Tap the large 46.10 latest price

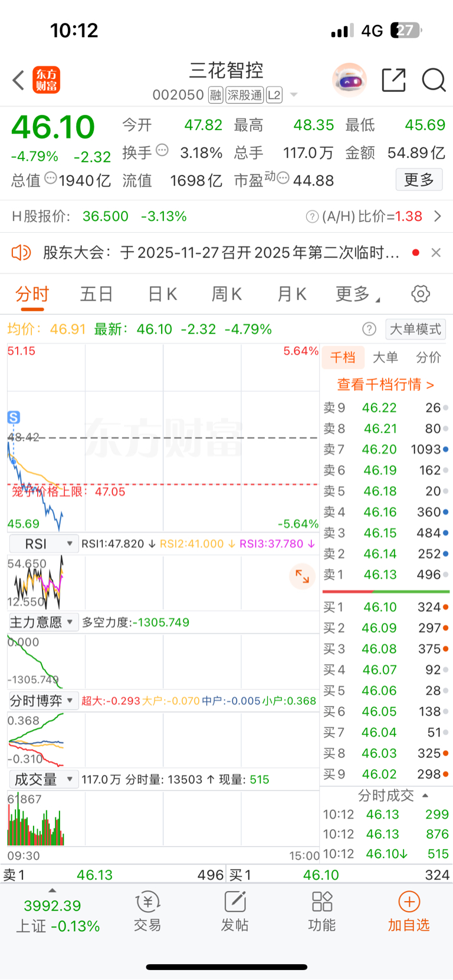(x=53, y=127)
